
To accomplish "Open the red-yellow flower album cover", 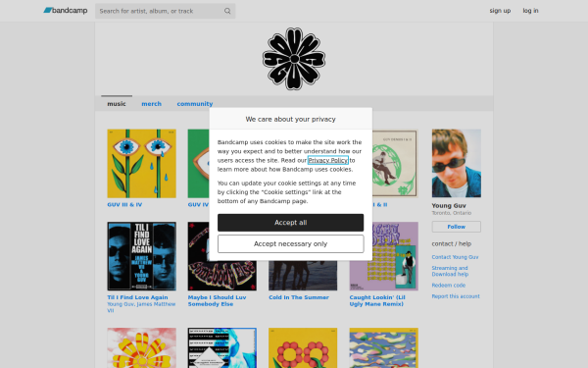I will [x=142, y=347].
